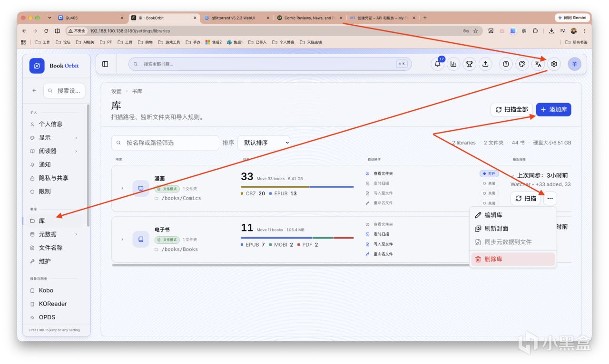Switch to the qBittorrent WebUI tab
Viewport: 609px width, 364px height.
236,18
